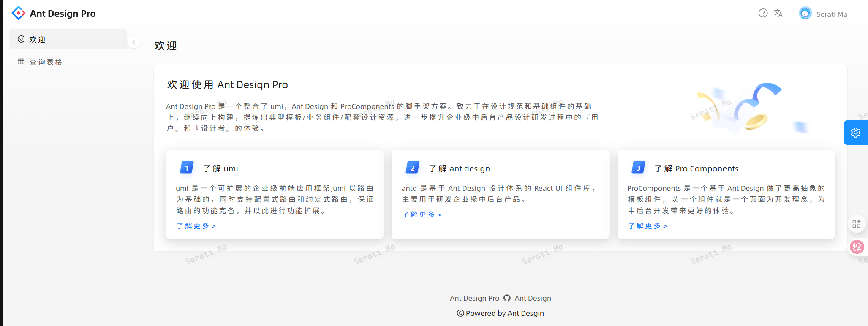The image size is (868, 326).
Task: Click the Powered by Ant Desgin text
Action: [x=505, y=313]
